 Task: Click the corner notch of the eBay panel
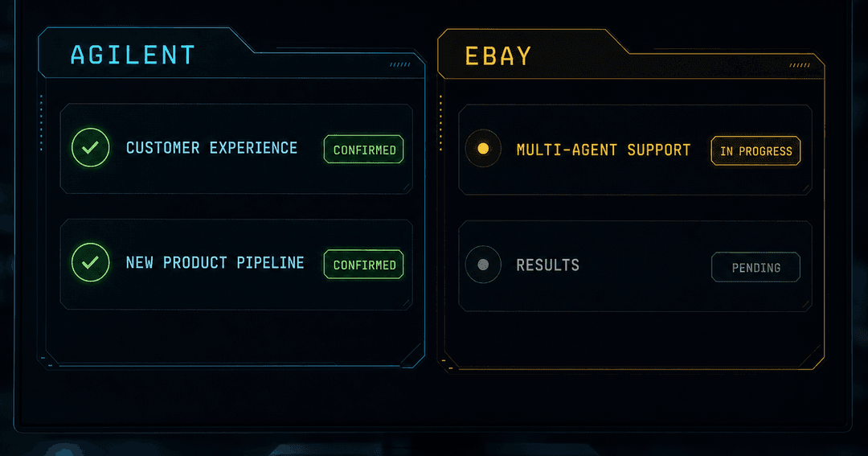pos(811,357)
